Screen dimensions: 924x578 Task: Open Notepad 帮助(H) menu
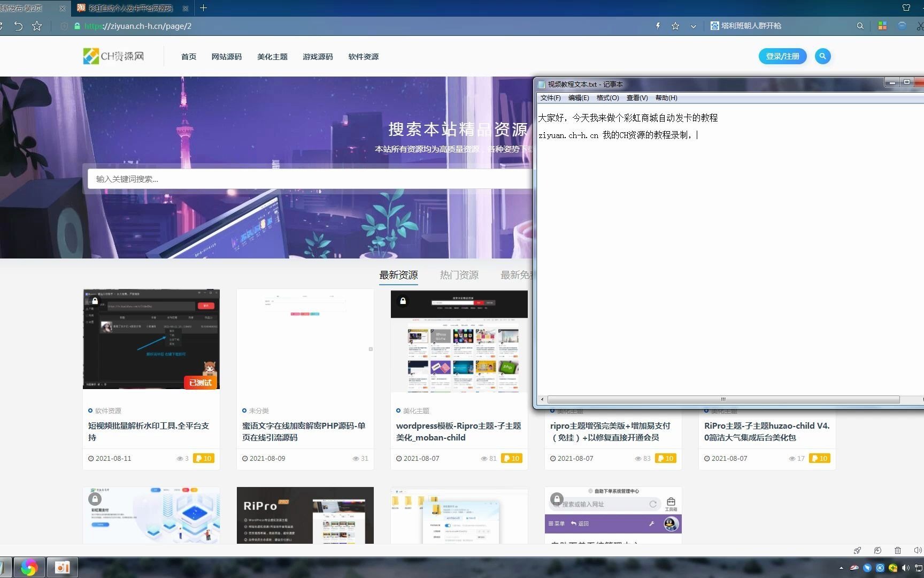[x=666, y=98]
